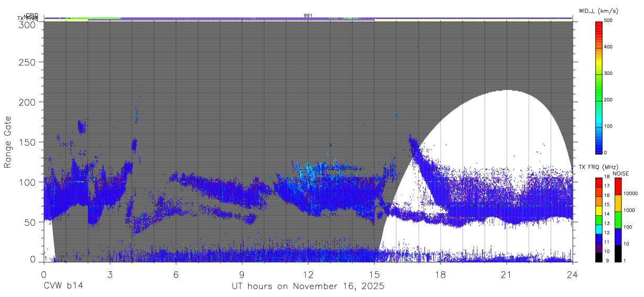Click the 'Range Gate' vertical axis title
The image size is (644, 297).
(8, 141)
